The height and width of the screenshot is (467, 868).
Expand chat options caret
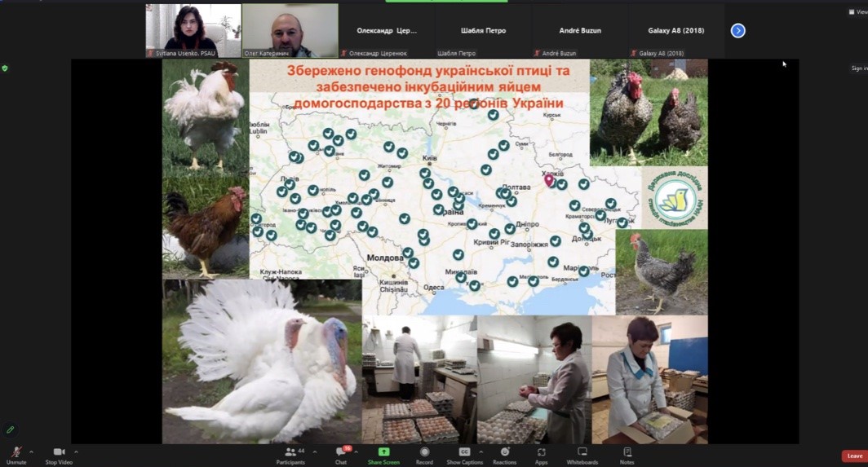[356, 452]
